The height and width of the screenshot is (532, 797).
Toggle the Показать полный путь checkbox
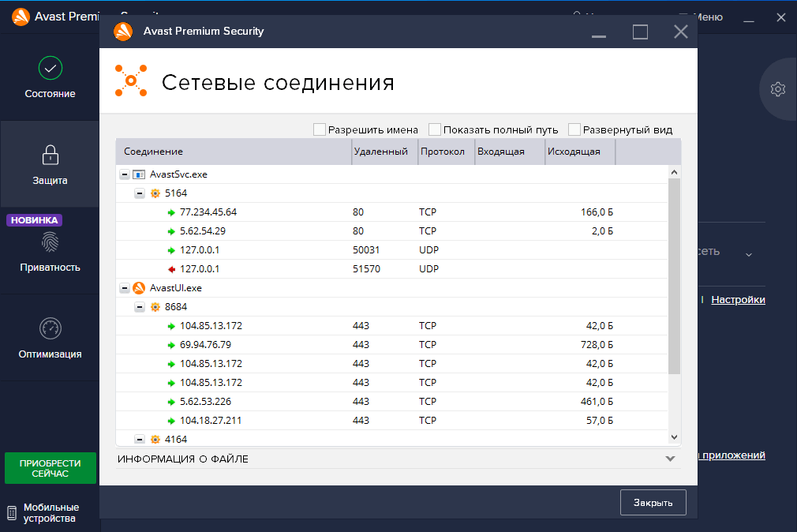435,129
